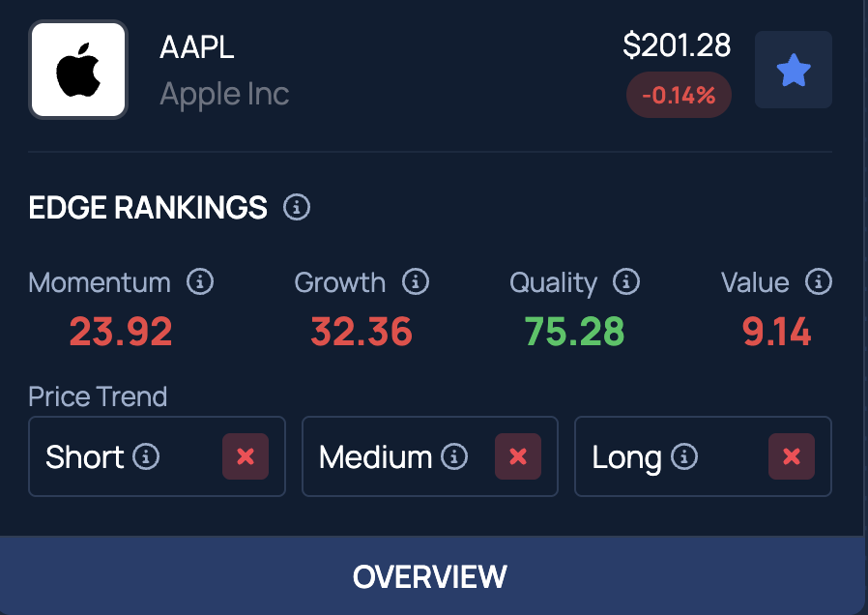Click the red X in Long trend
This screenshot has width=868, height=615.
click(x=792, y=456)
